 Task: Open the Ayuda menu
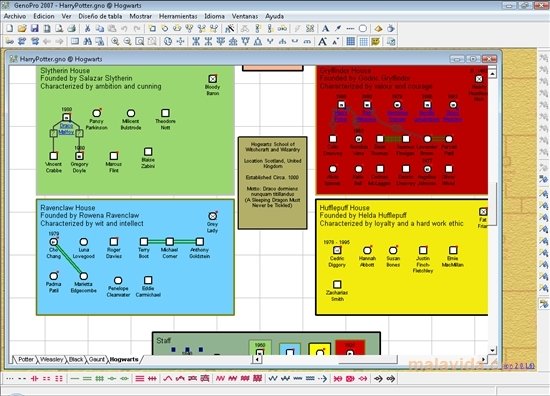(x=274, y=16)
